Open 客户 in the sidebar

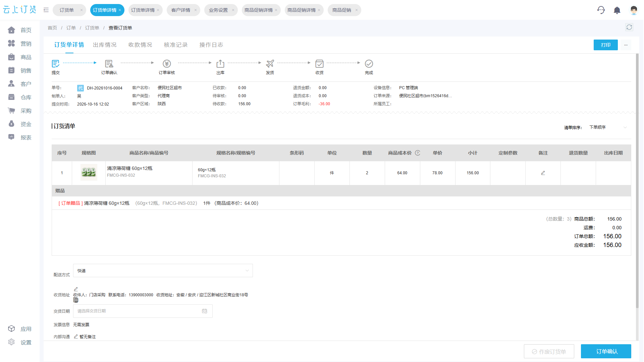20,84
